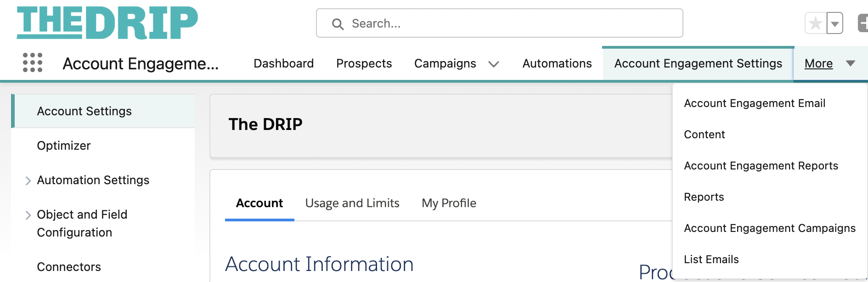Expand Campaigns tab dropdown chevron
Screen dimensions: 868x282
coord(494,64)
